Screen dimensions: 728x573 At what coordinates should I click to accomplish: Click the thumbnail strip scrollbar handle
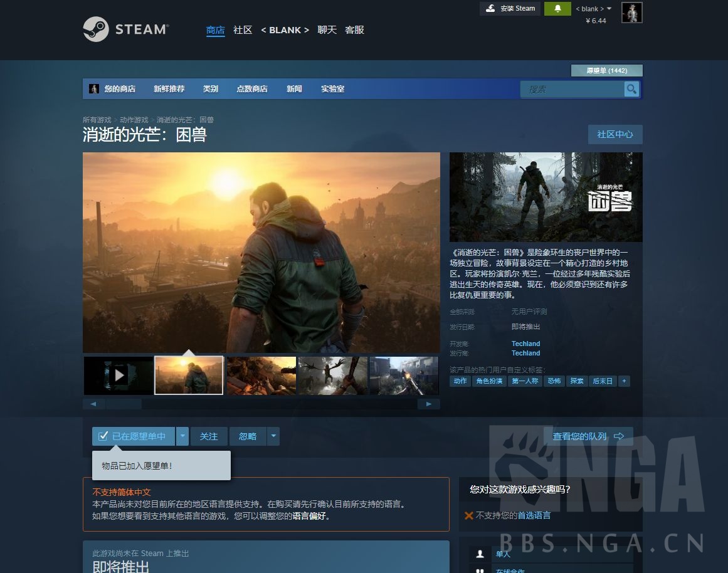point(124,404)
